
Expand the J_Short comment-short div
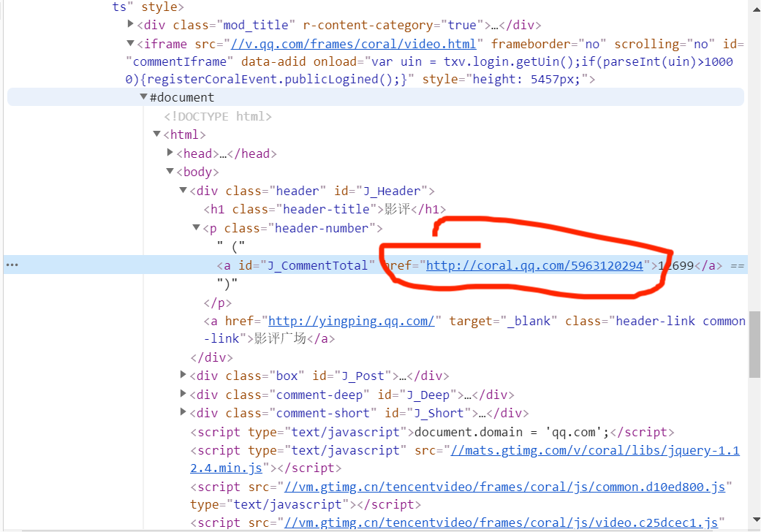click(183, 411)
